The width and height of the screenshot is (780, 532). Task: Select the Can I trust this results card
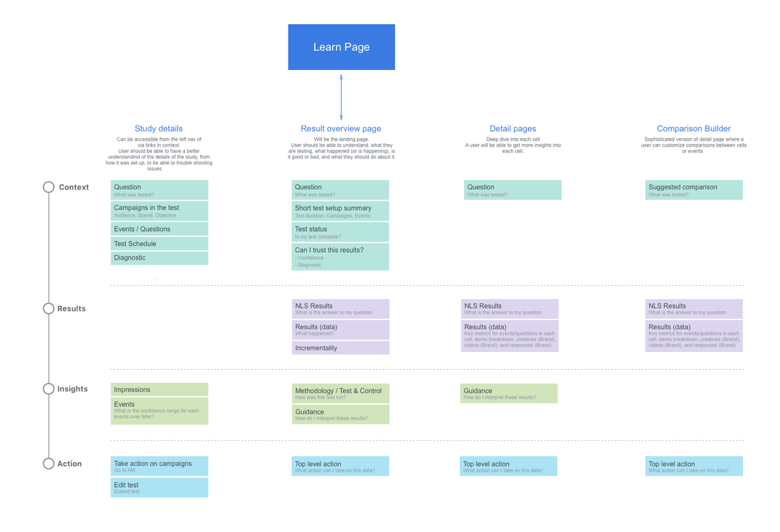click(340, 257)
